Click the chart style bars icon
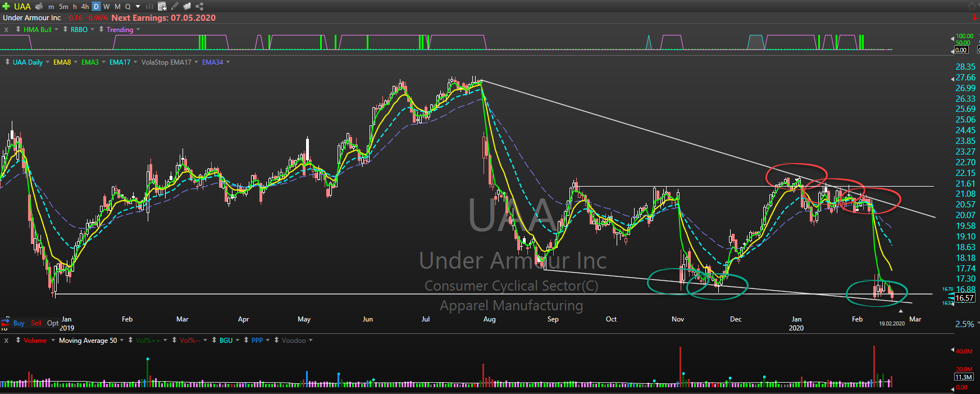Screen dimensions: 980x394 pyautogui.click(x=150, y=6)
